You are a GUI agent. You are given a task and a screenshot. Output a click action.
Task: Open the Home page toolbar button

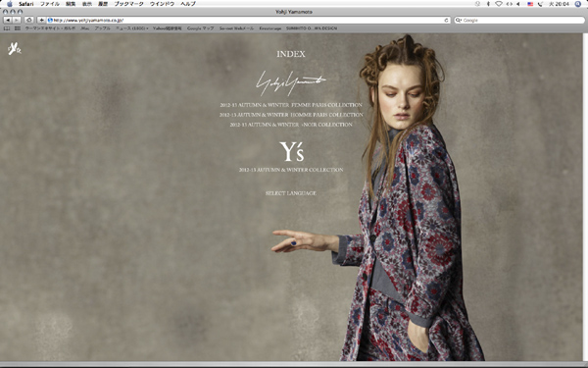[x=29, y=21]
